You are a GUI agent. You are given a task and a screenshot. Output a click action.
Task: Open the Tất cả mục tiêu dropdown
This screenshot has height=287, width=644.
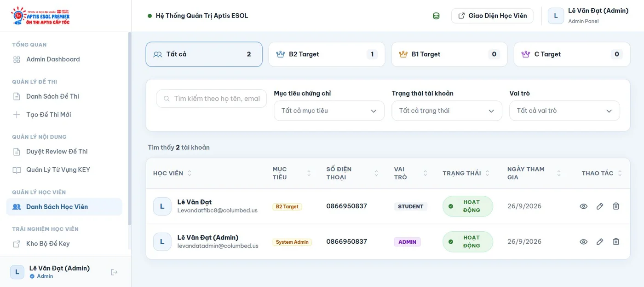click(329, 111)
